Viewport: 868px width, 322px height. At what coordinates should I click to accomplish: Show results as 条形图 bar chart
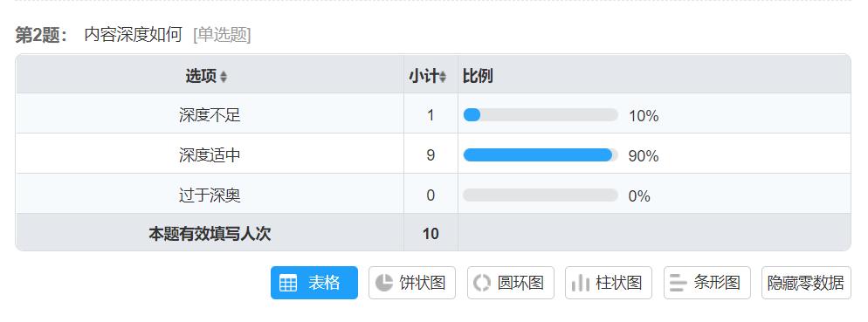pos(707,283)
